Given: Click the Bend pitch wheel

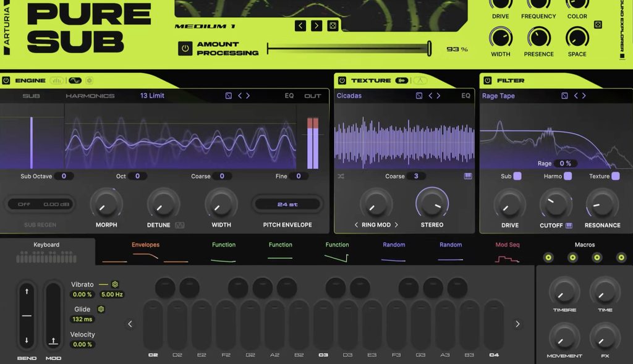Looking at the screenshot, I should tap(27, 315).
